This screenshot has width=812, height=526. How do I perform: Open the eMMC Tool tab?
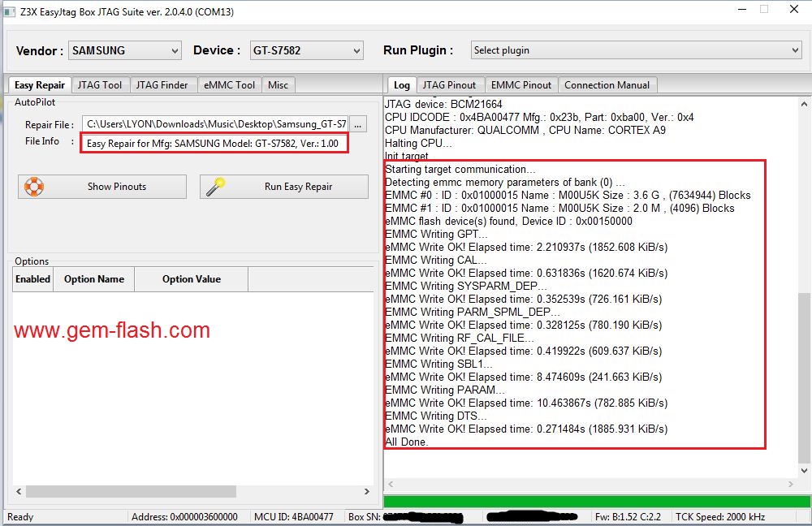(x=230, y=85)
